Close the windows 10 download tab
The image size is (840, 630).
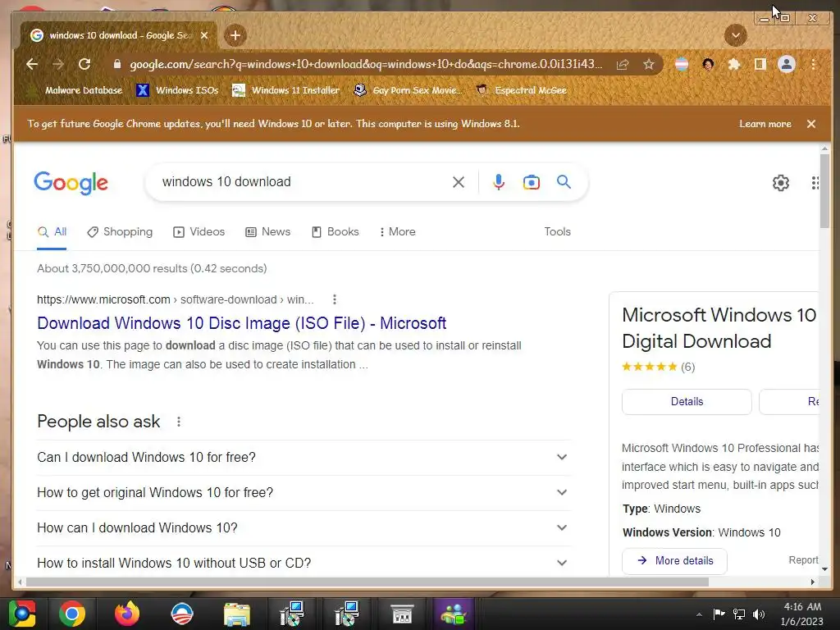pyautogui.click(x=204, y=35)
